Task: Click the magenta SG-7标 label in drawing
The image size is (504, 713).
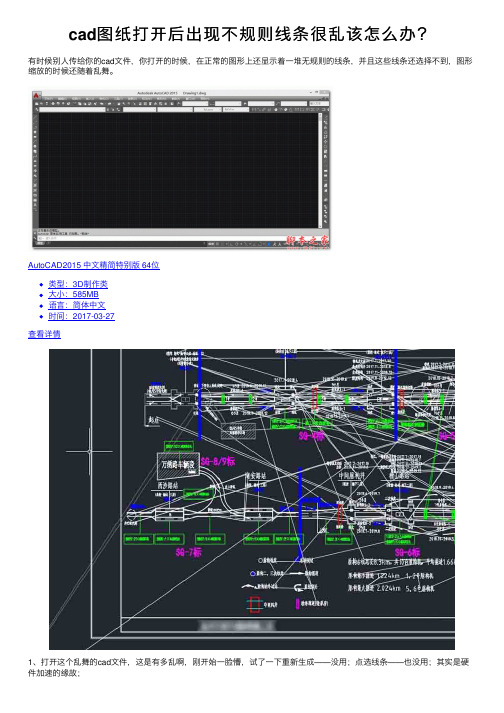Action: pos(189,552)
